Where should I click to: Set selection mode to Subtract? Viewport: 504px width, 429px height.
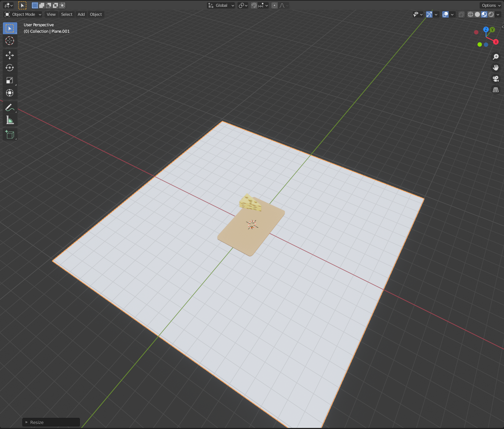pyautogui.click(x=49, y=5)
